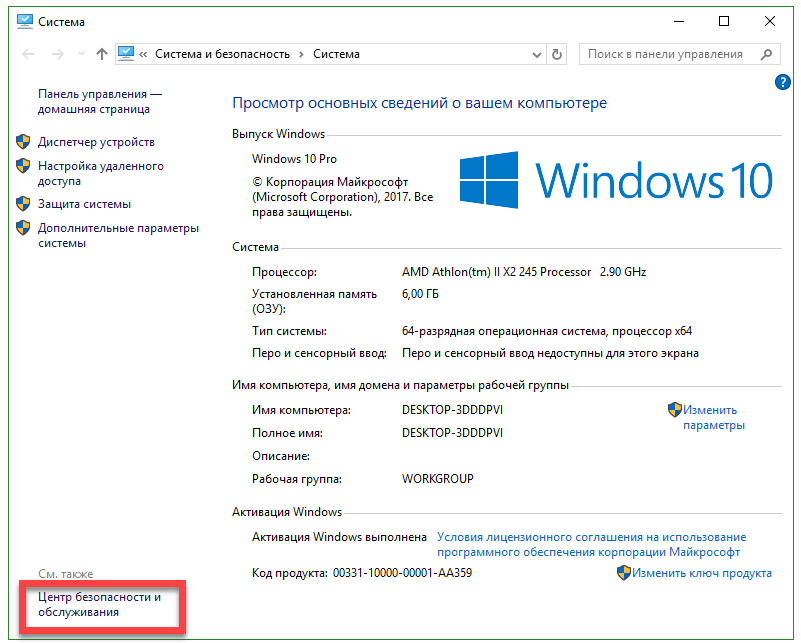The width and height of the screenshot is (801, 643).
Task: Open the recent locations dropdown arrow
Action: point(81,54)
